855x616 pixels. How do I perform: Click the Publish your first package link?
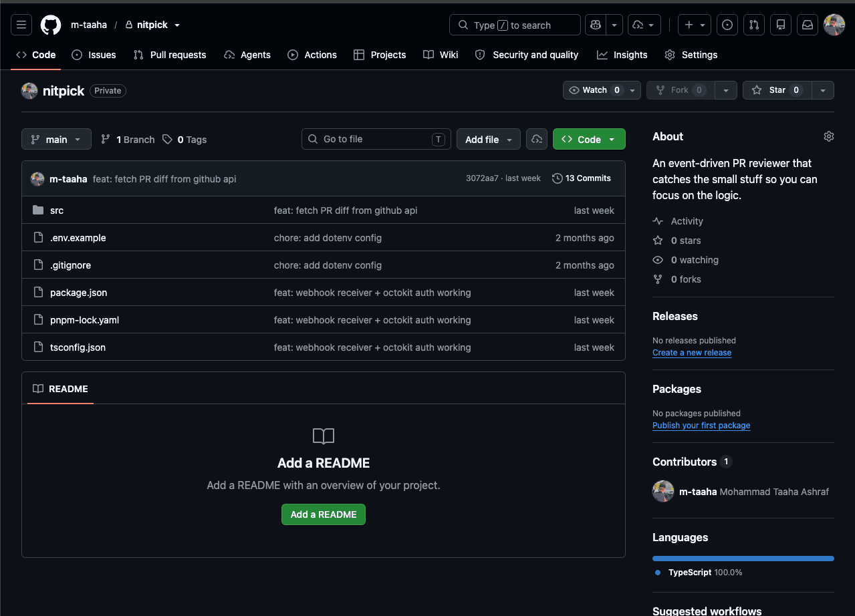[701, 426]
